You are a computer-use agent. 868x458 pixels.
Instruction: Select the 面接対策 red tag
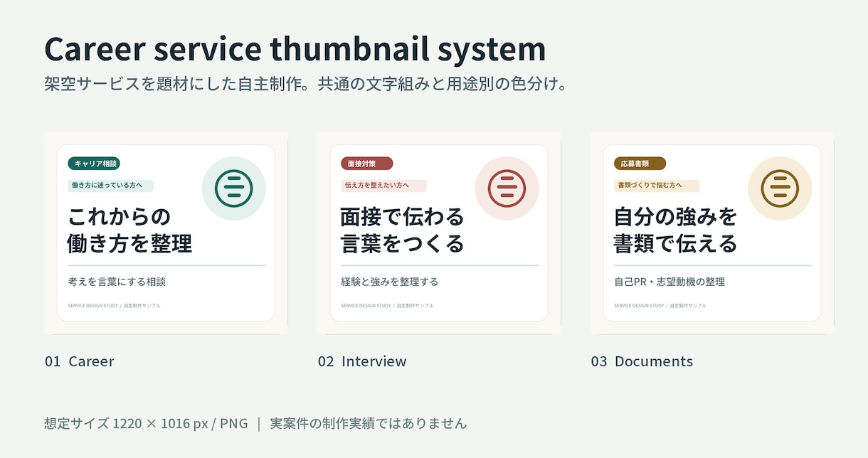(366, 164)
